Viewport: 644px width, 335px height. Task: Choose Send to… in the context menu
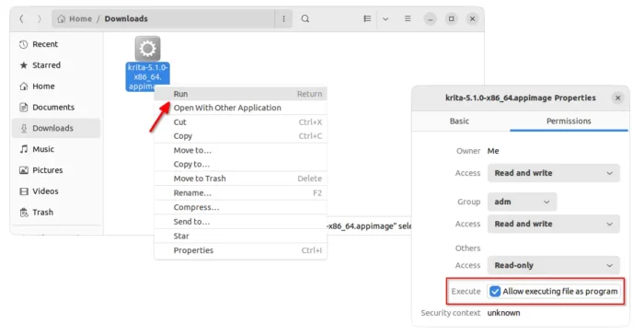pos(241,222)
